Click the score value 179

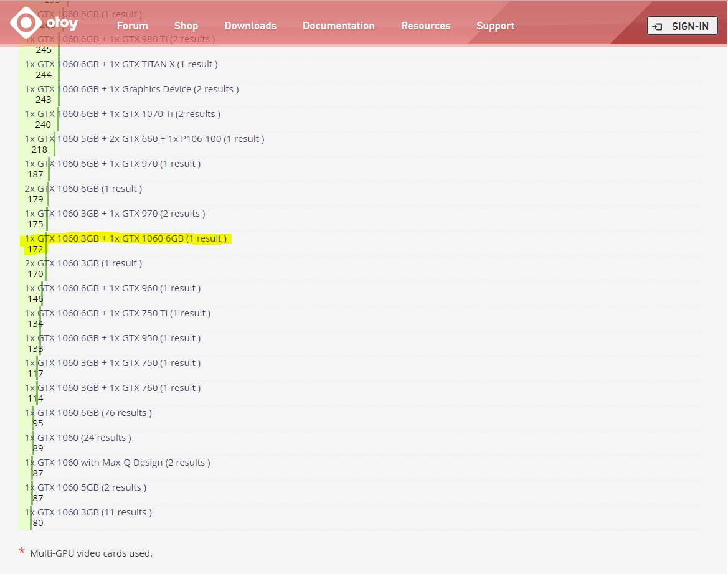click(35, 199)
